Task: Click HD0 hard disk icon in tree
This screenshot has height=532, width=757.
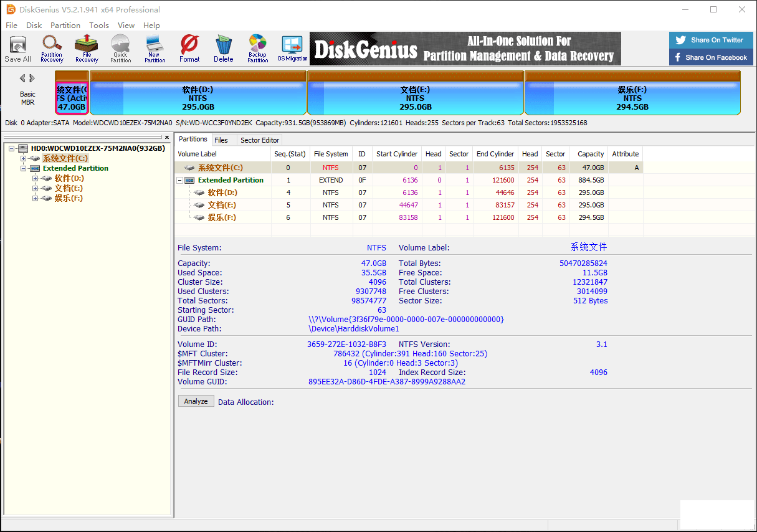Action: pyautogui.click(x=23, y=148)
